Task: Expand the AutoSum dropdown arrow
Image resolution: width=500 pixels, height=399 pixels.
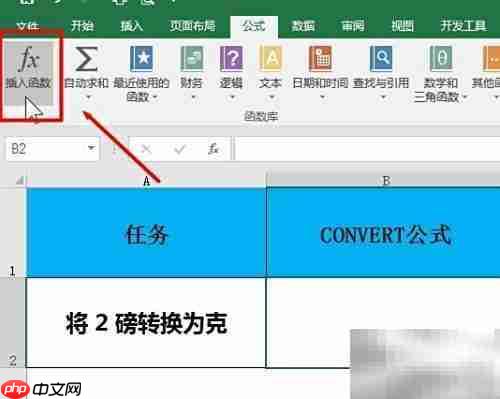Action: pos(88,97)
